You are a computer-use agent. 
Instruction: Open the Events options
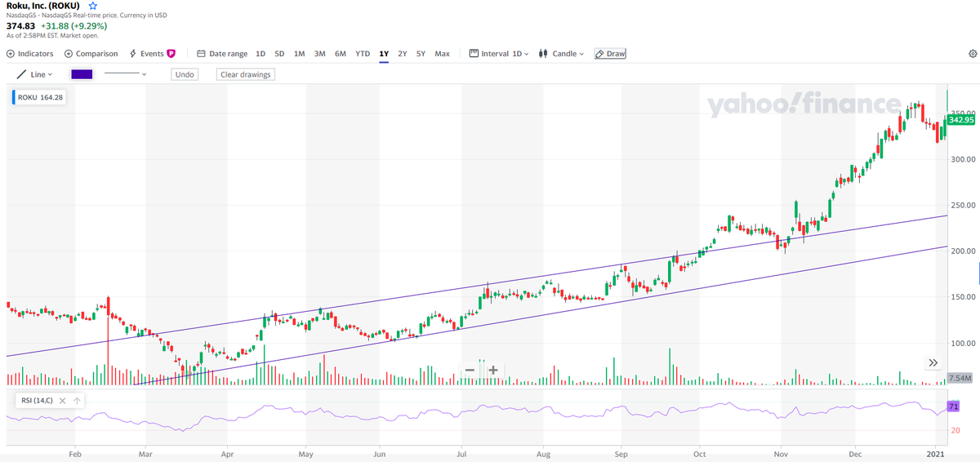[x=152, y=54]
